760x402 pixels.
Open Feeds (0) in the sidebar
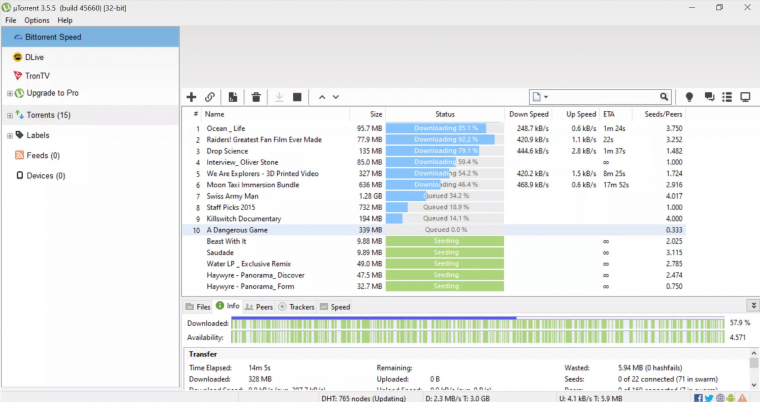point(42,155)
